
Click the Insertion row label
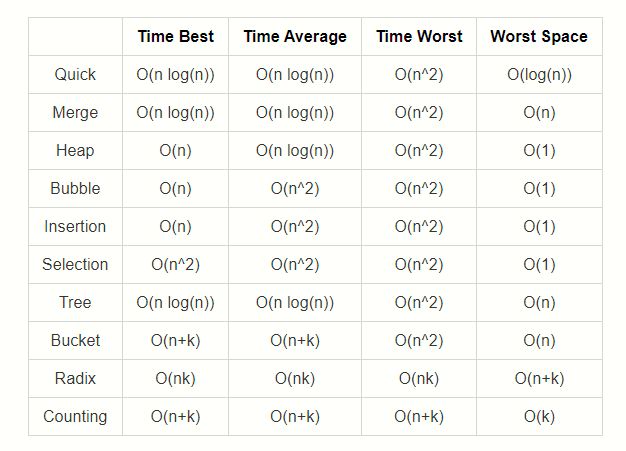75,227
